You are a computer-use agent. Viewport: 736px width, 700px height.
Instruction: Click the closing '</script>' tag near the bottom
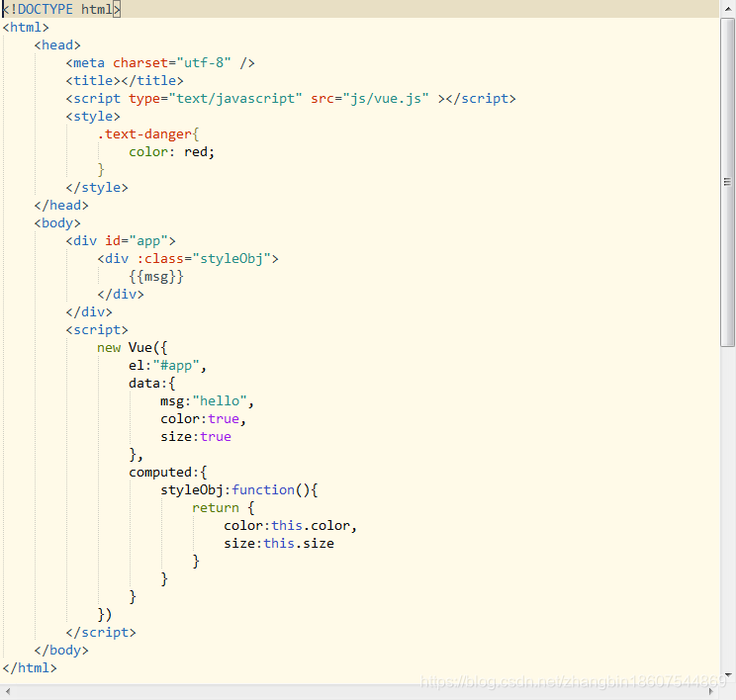pos(101,633)
